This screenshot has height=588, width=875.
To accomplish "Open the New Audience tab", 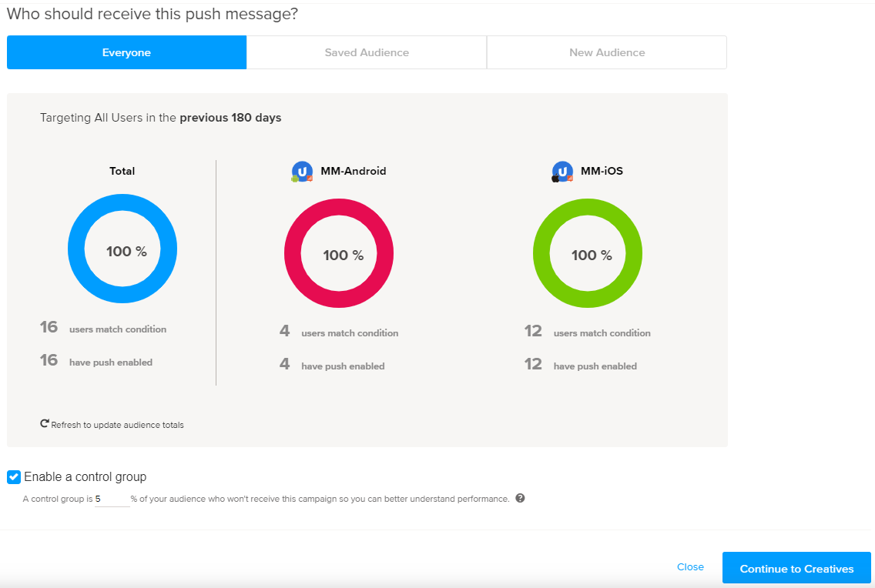I will tap(607, 52).
